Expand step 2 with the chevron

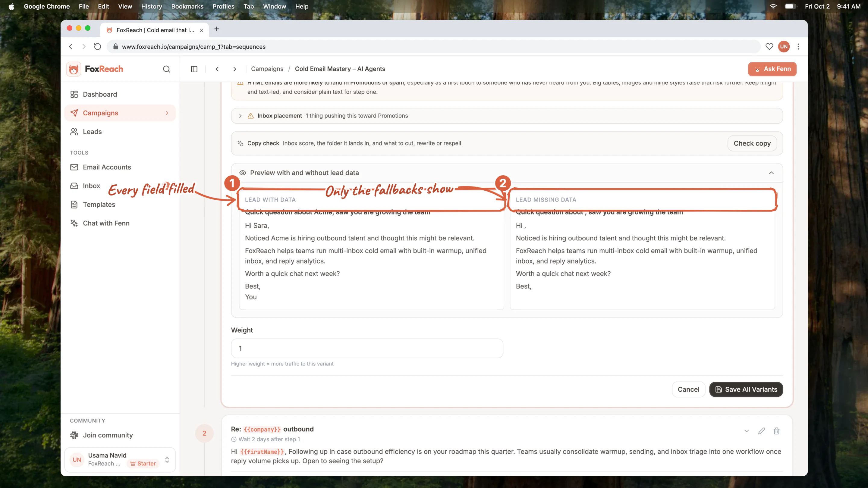click(x=747, y=431)
